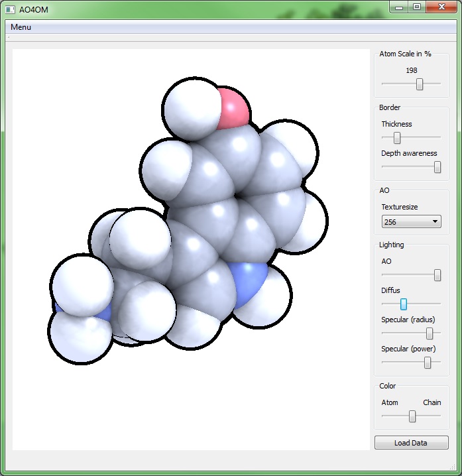Screen dimensions: 462x476
Task: Click the Atom/Chain color slider handle
Action: [412, 416]
